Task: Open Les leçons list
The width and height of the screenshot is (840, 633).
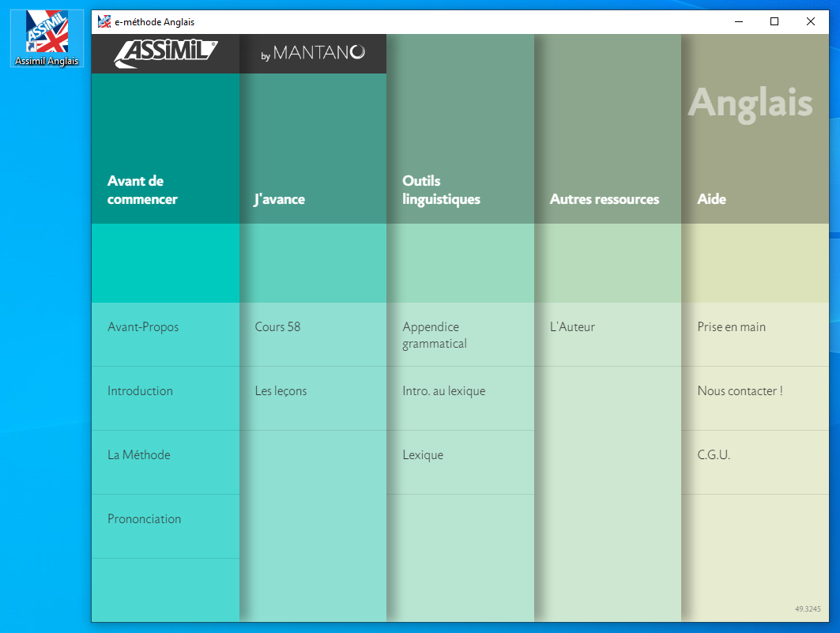Action: pyautogui.click(x=281, y=391)
